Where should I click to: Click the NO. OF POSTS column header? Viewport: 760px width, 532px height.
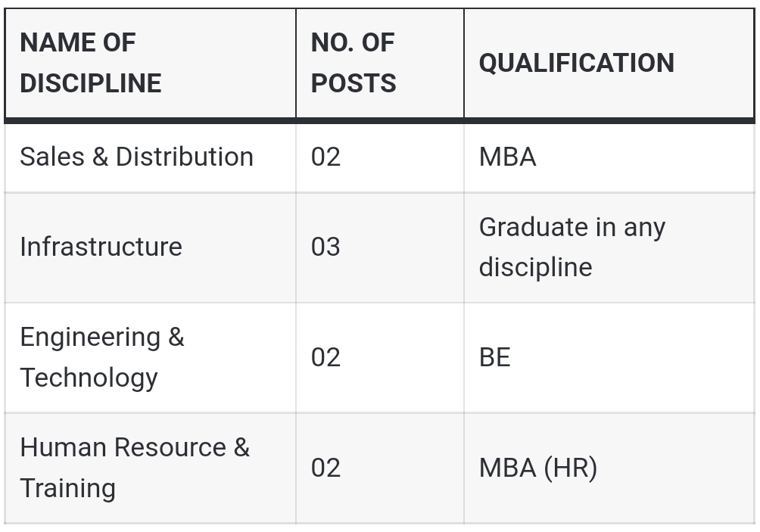coord(354,63)
